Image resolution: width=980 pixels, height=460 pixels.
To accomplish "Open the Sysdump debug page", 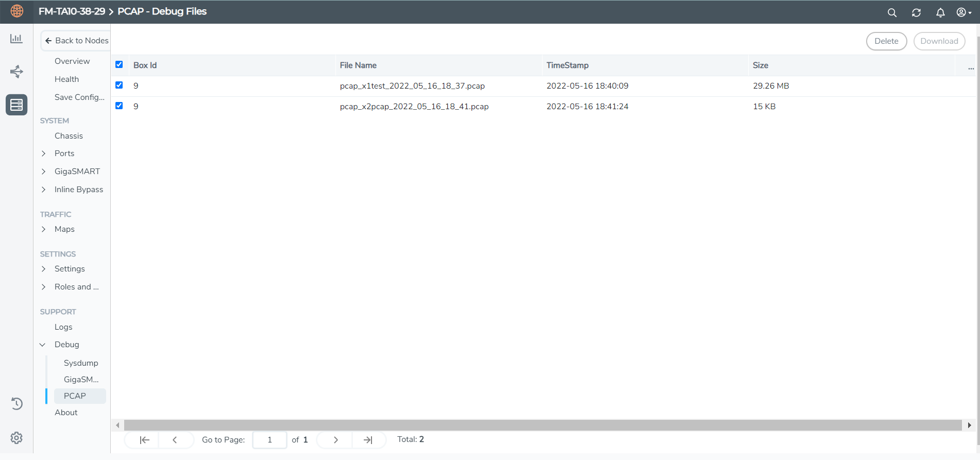I will (x=81, y=363).
